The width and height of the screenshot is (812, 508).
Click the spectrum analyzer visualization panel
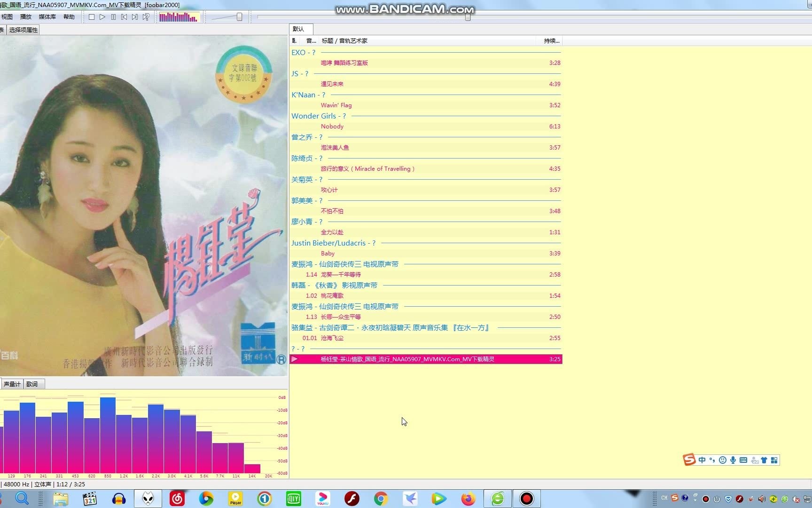[144, 434]
